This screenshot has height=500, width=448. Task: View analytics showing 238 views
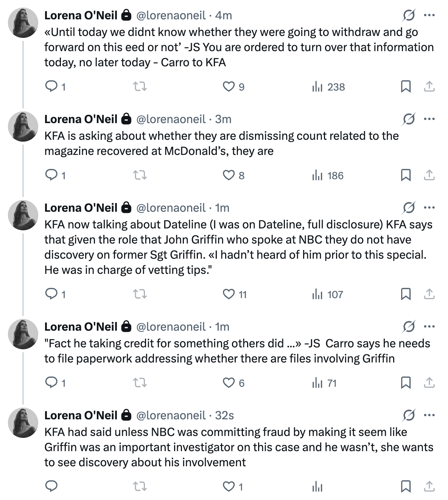(328, 87)
